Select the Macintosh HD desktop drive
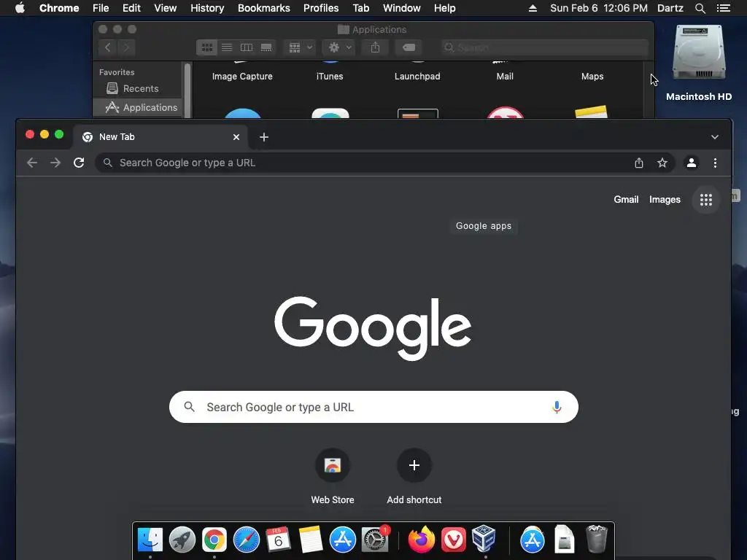The height and width of the screenshot is (560, 747). click(x=699, y=63)
